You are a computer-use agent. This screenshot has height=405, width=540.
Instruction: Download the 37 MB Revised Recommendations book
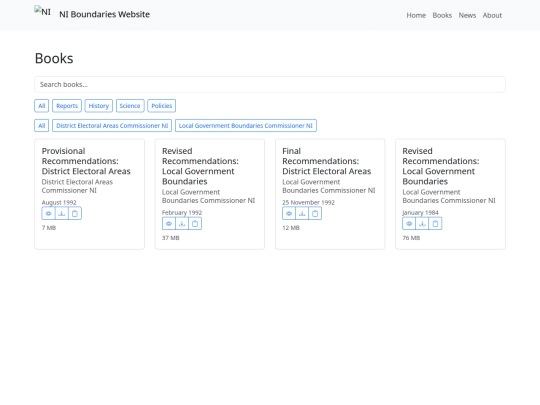(182, 224)
